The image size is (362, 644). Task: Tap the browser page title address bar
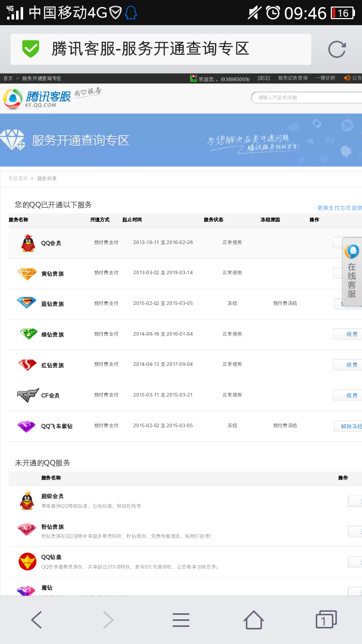[161, 49]
